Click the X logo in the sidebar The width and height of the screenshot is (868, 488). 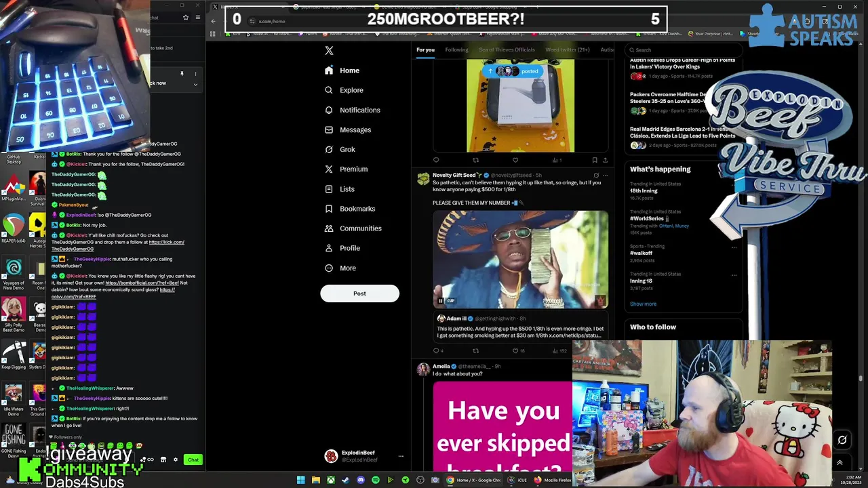click(329, 50)
